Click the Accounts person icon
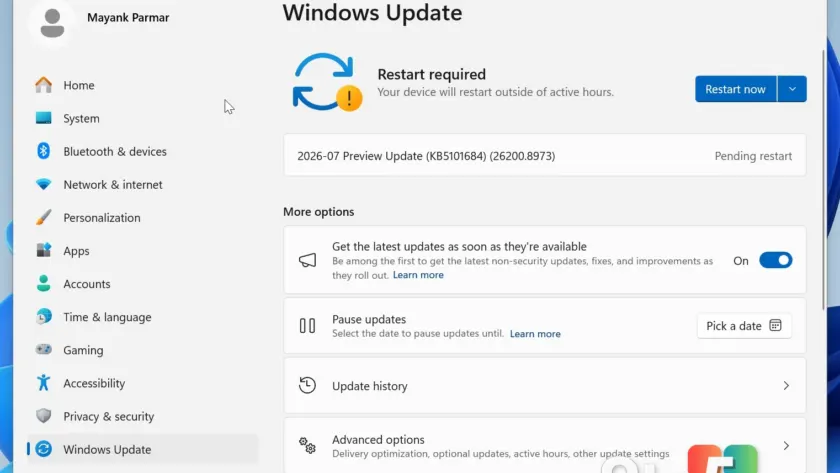Screen dimensions: 840x473 click(x=43, y=283)
